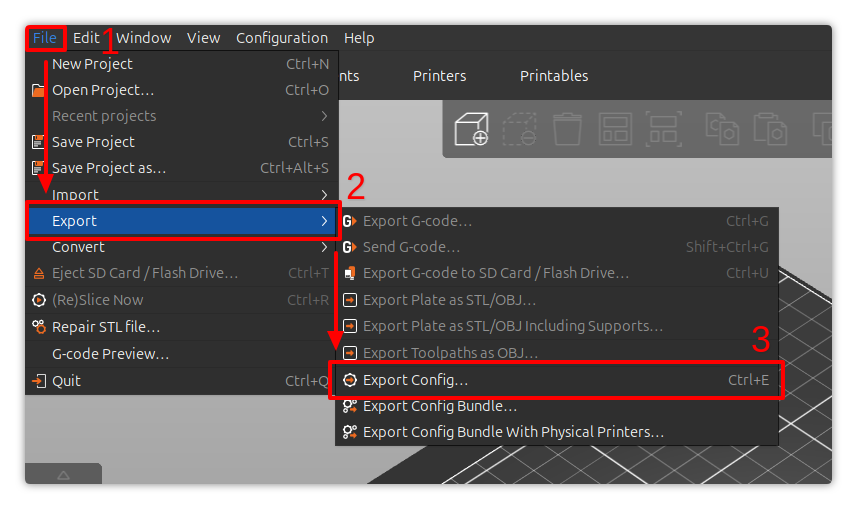Switch to the Printers tab

[439, 75]
